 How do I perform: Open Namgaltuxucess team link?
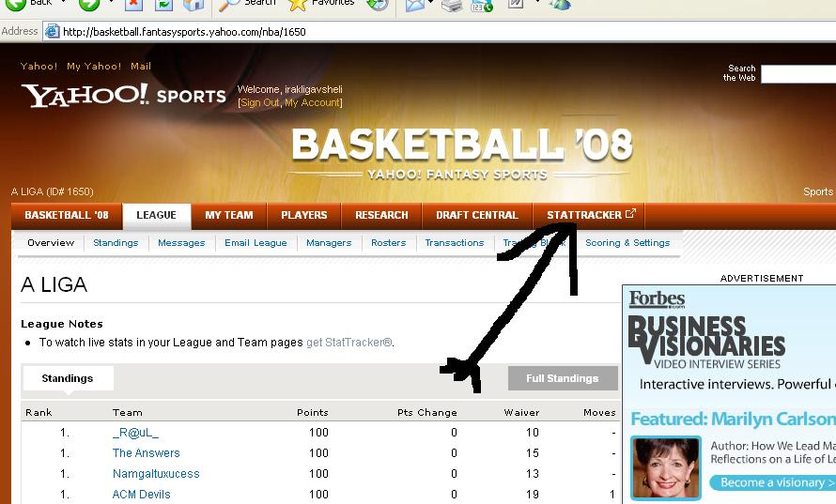pos(156,474)
